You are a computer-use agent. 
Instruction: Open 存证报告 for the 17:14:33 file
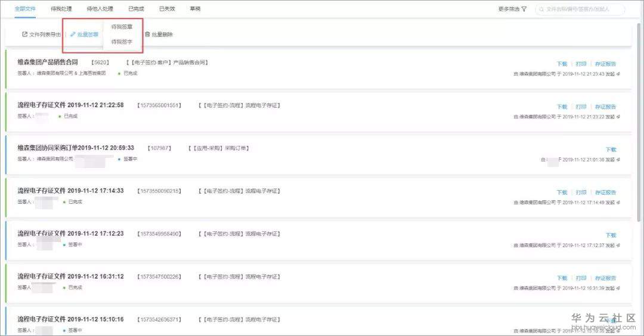605,192
